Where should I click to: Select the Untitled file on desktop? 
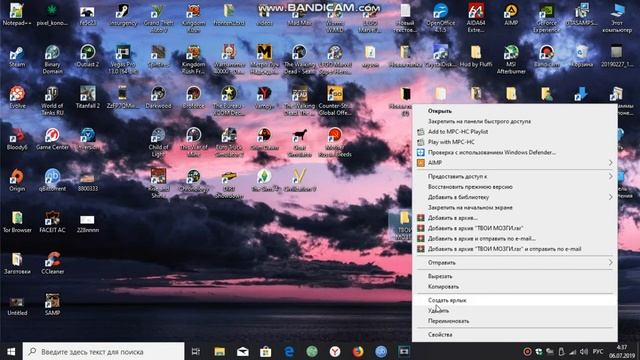[17, 306]
